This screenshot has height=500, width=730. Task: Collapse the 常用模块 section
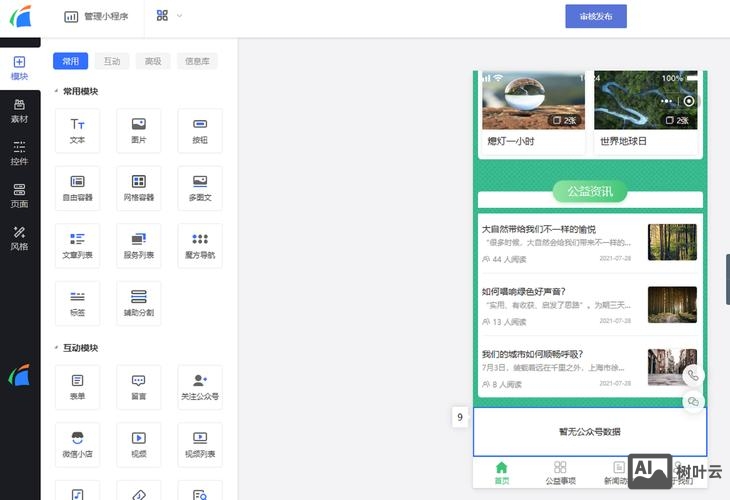click(x=56, y=91)
